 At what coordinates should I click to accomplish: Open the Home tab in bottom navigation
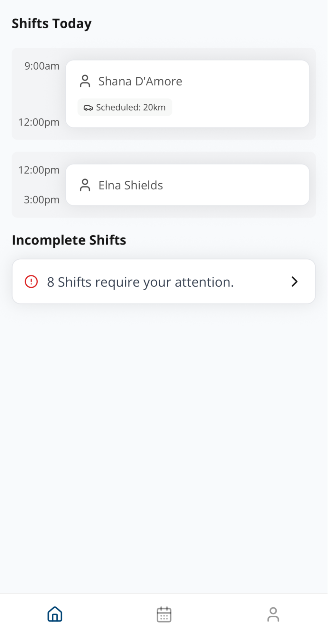(55, 614)
